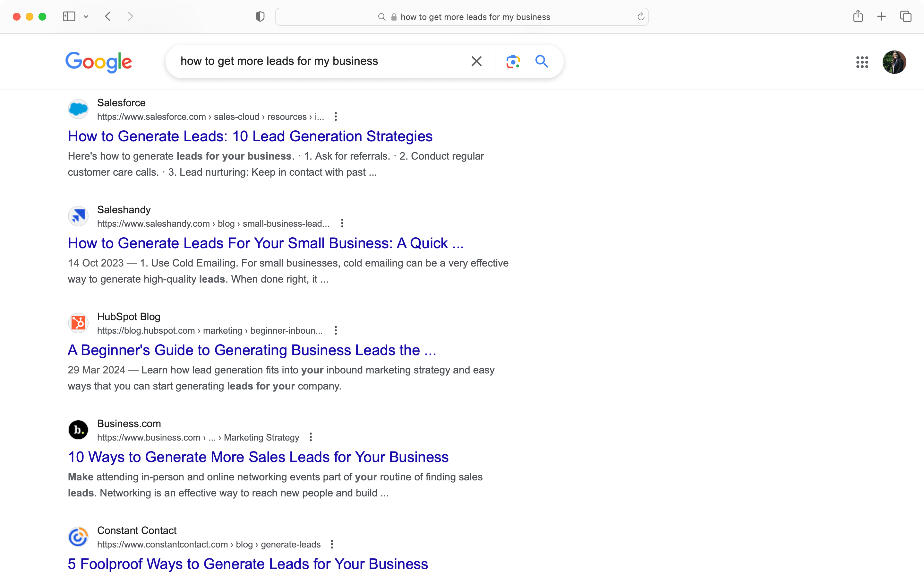Viewport: 924px width, 578px height.
Task: Open a new tab with the plus icon
Action: click(881, 16)
